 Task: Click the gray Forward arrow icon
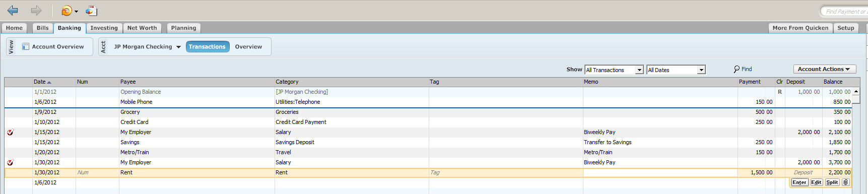(36, 10)
